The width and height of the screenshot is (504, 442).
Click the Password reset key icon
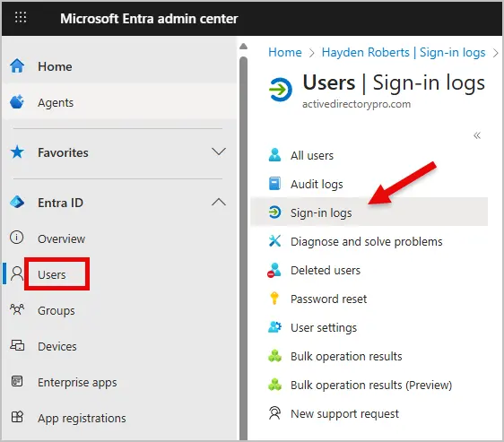pos(274,299)
